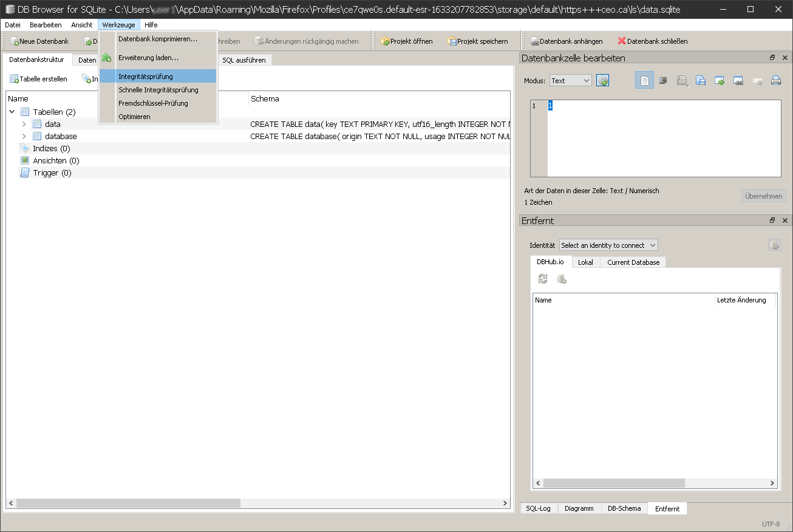
Task: Open the Ansicht menu
Action: (82, 25)
